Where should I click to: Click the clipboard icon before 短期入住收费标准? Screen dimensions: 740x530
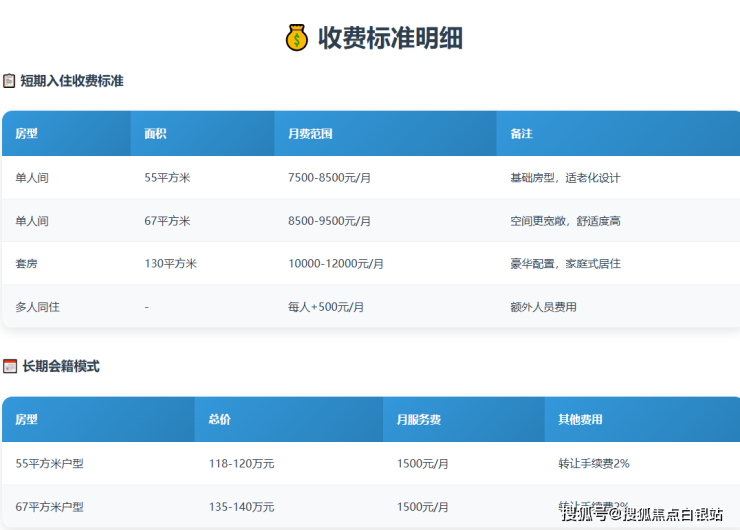coord(9,81)
